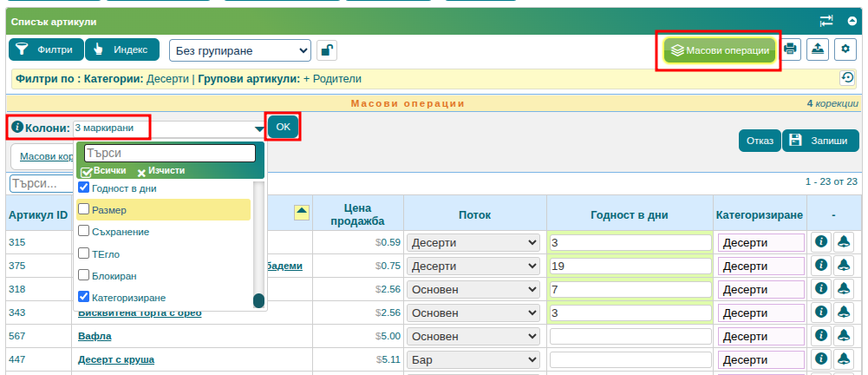Click the unlock padlock icon
The width and height of the screenshot is (868, 375).
tap(327, 50)
